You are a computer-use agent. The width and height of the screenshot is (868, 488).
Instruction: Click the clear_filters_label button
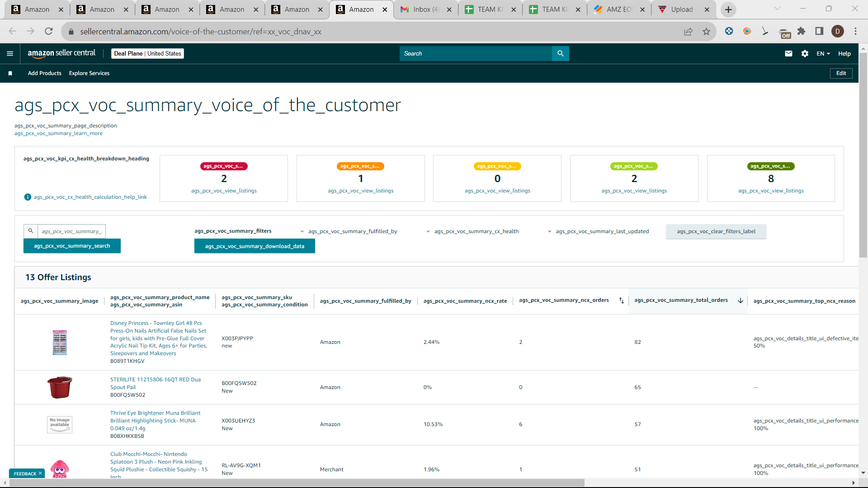(716, 231)
